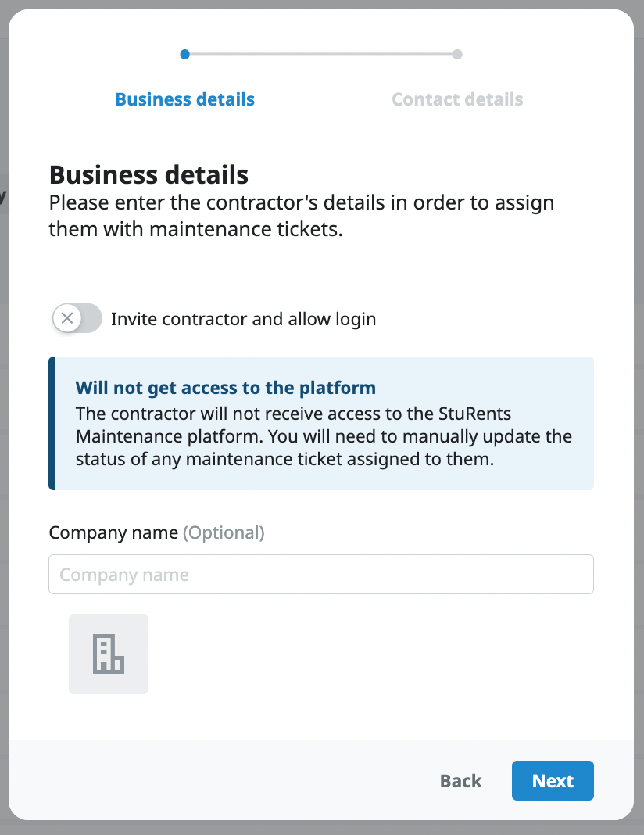Click the info banner body text about StuRents

(324, 436)
